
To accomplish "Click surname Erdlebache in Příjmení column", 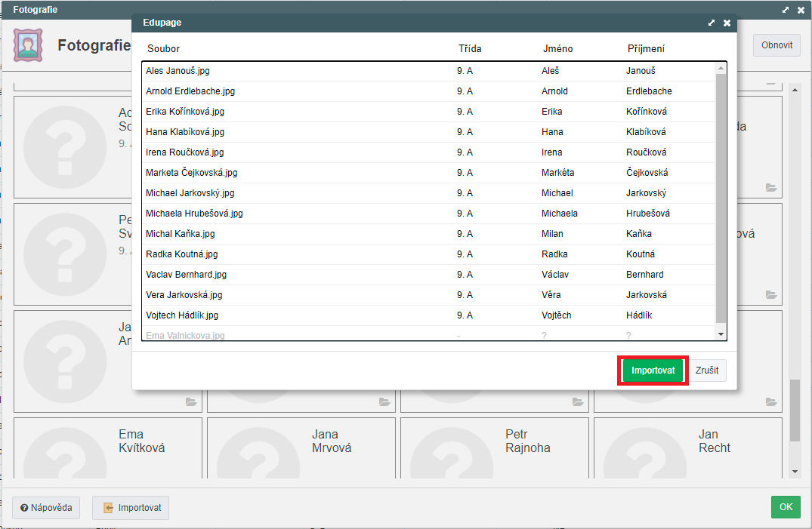I will click(649, 91).
